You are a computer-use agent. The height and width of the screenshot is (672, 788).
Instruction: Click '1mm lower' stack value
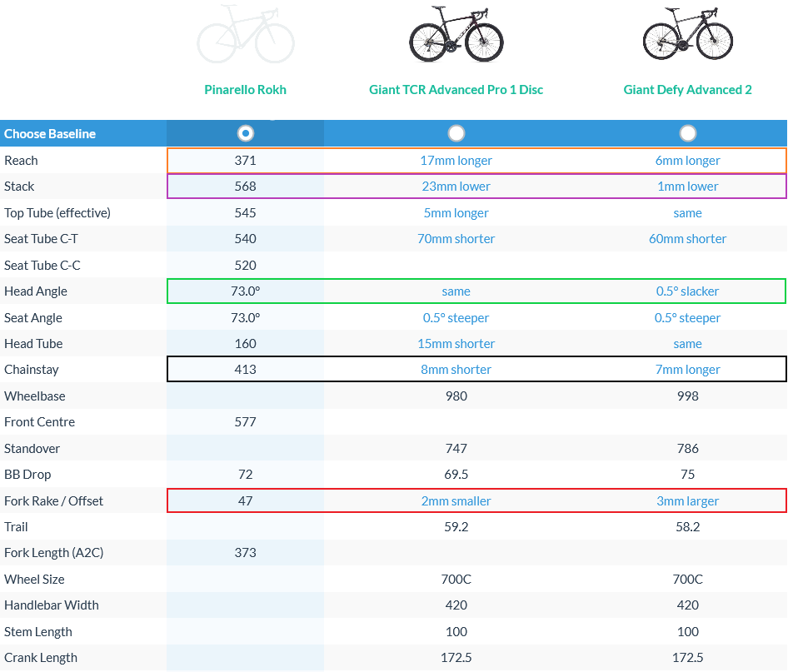pyautogui.click(x=687, y=187)
